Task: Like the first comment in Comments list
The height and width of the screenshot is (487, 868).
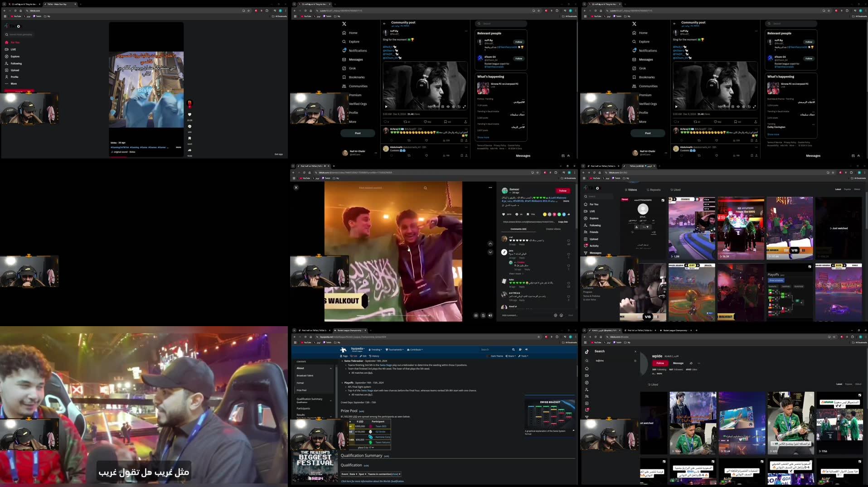Action: [x=568, y=241]
